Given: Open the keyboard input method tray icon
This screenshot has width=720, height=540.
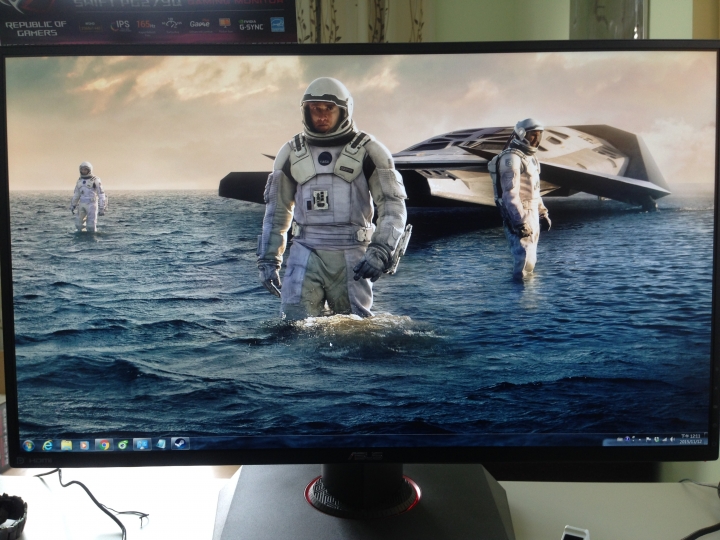Looking at the screenshot, I should [619, 439].
